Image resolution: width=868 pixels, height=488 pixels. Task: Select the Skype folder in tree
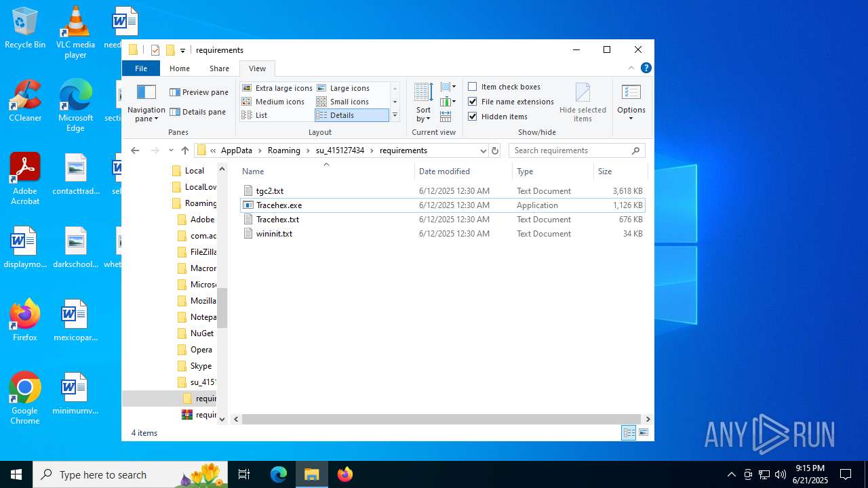(201, 366)
